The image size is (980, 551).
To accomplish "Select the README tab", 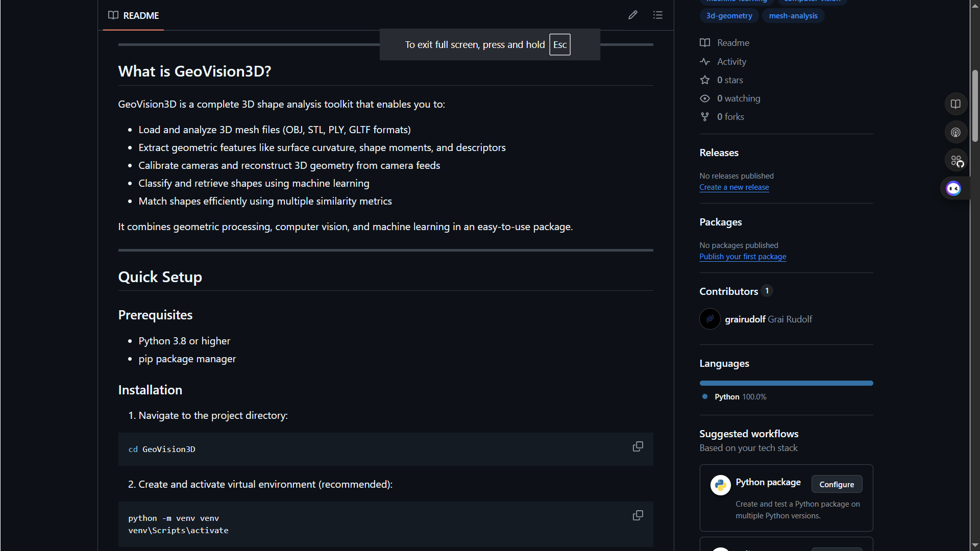I will coord(134,15).
